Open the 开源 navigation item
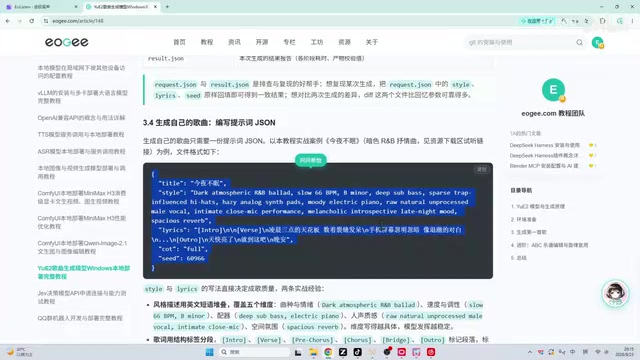 pos(262,42)
